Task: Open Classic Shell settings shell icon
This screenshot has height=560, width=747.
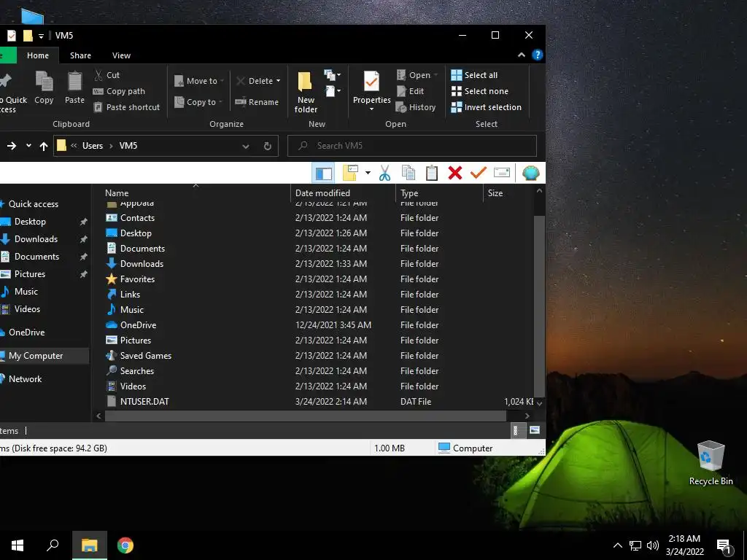Action: pyautogui.click(x=531, y=173)
